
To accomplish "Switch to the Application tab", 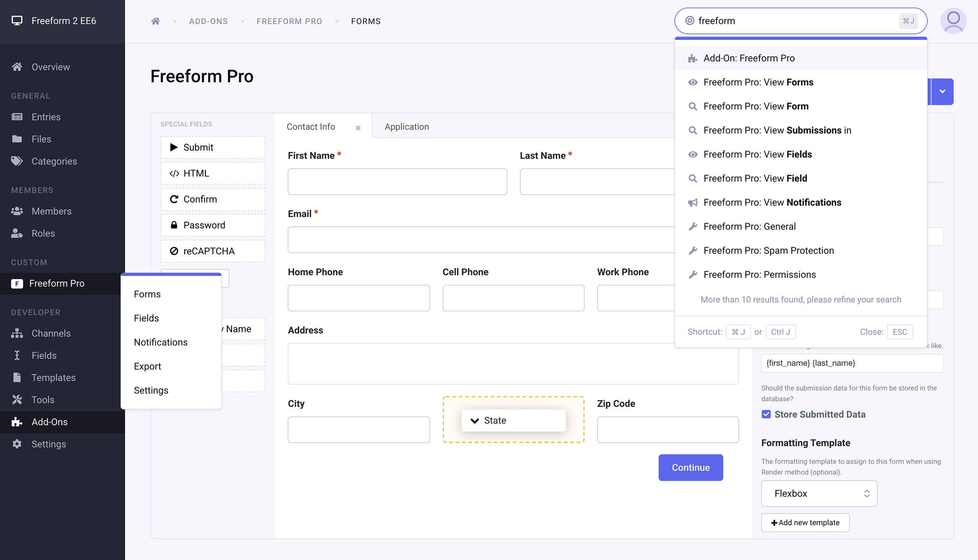I will pyautogui.click(x=407, y=127).
